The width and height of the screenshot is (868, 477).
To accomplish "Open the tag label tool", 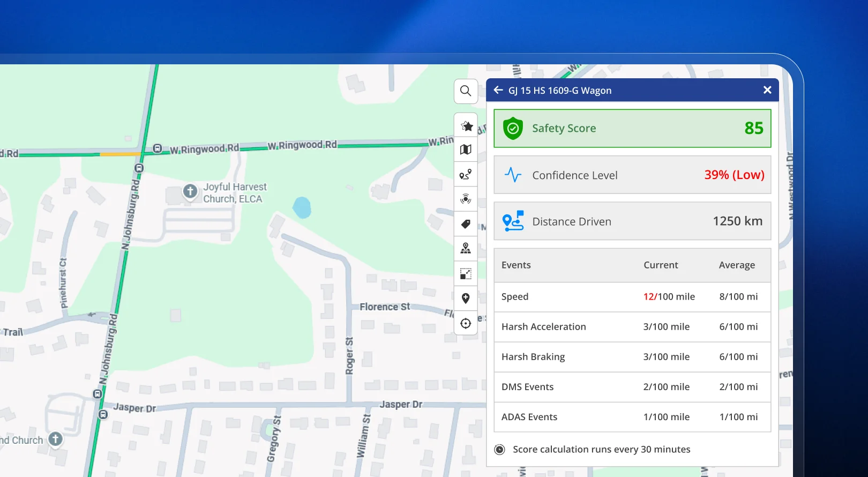I will 466,224.
